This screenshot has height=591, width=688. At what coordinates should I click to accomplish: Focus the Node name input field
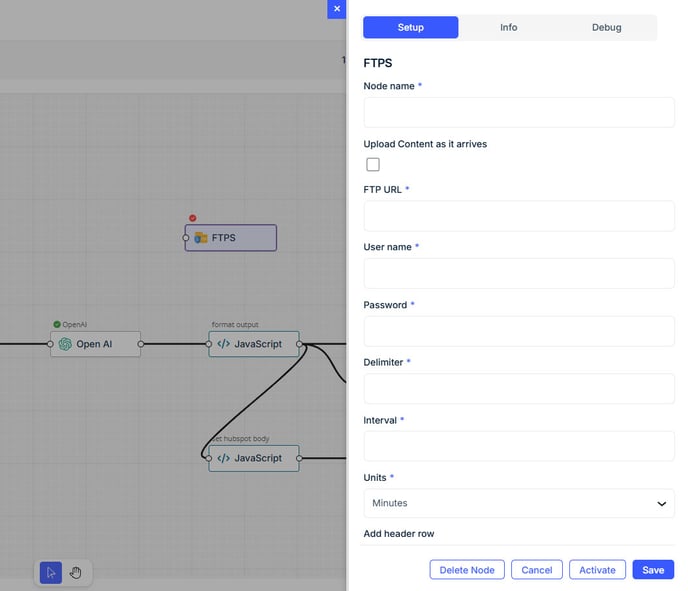coord(519,113)
